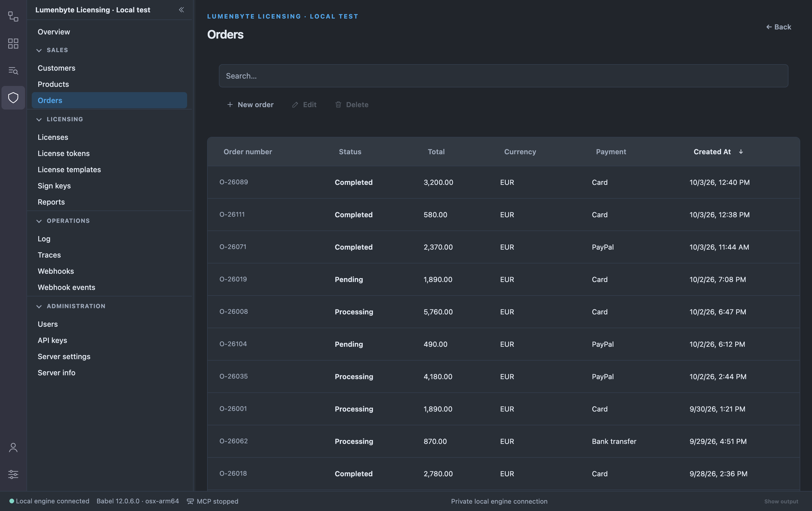Image resolution: width=812 pixels, height=511 pixels.
Task: Click the pencil Edit icon
Action: (295, 104)
